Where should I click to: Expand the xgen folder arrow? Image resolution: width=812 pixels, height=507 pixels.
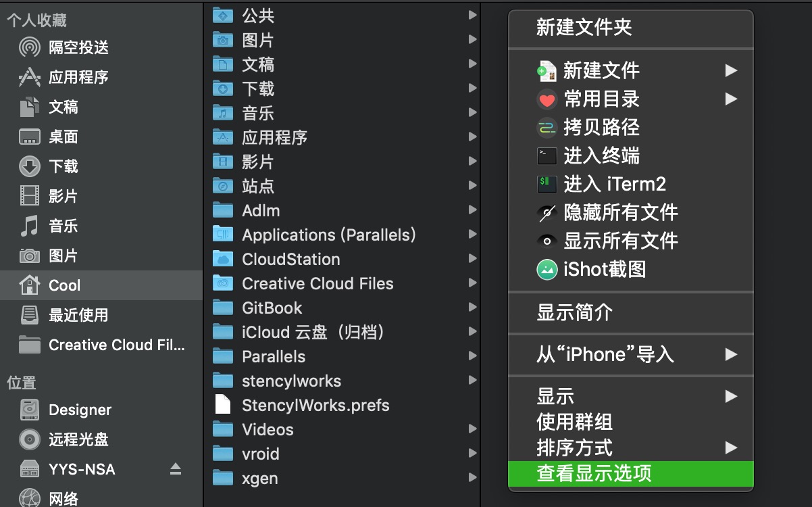[x=472, y=478]
